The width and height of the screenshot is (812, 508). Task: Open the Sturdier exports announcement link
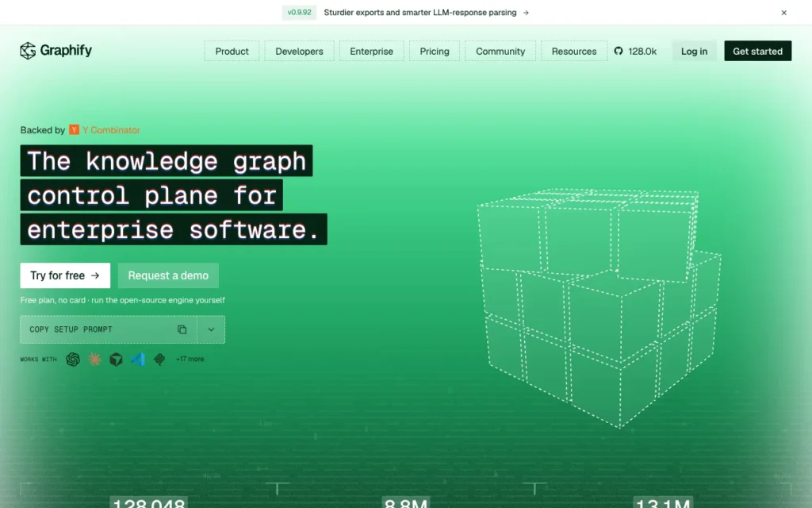[420, 13]
